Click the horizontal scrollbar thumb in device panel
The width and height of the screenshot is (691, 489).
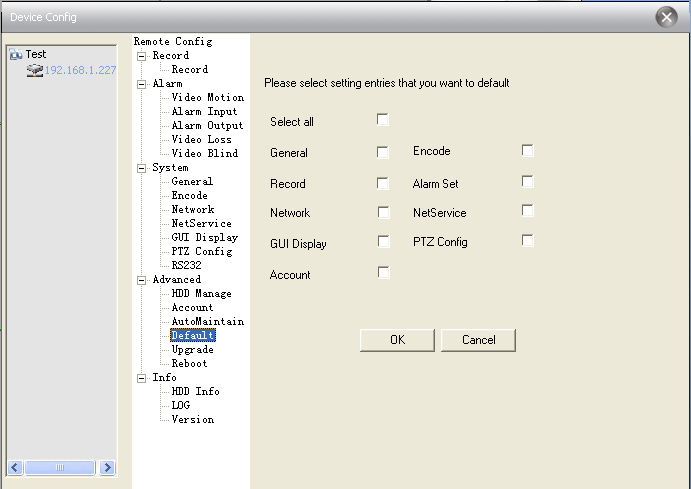(x=60, y=467)
